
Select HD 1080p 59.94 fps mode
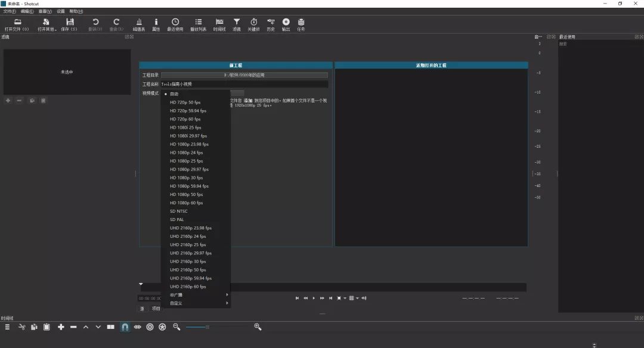point(196,186)
